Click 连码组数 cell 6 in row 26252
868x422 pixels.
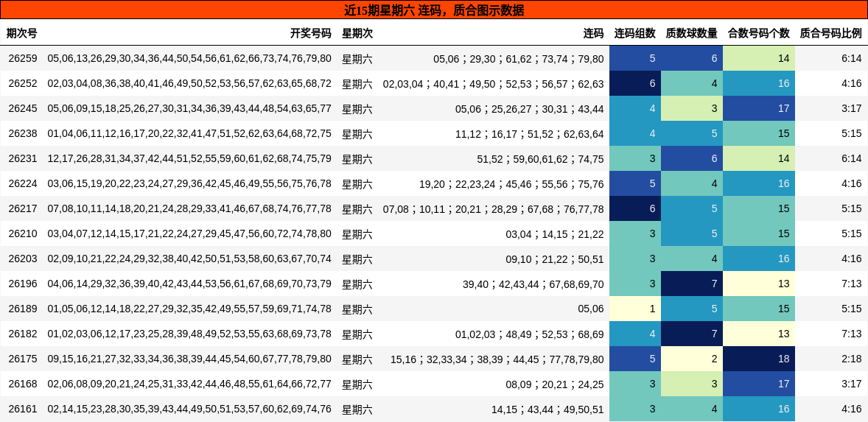click(x=635, y=83)
